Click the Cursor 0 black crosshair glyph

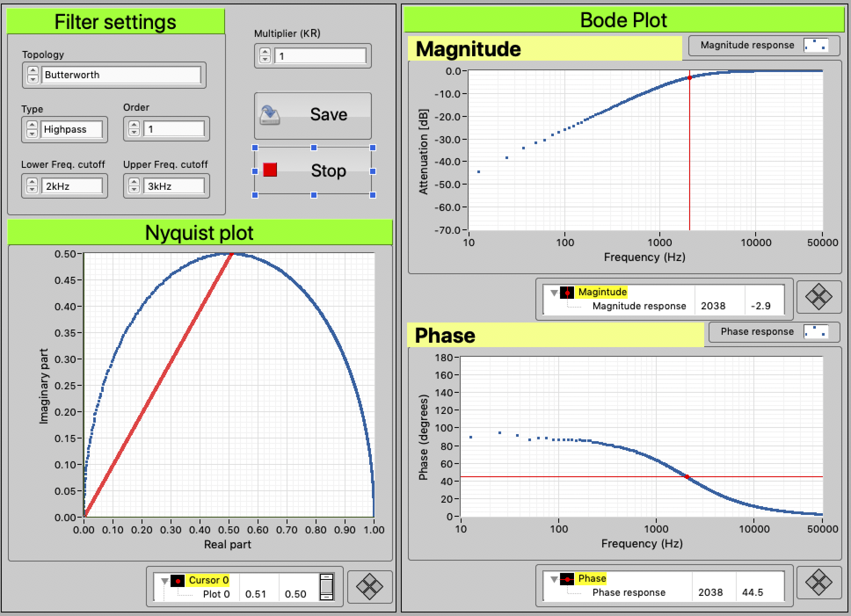point(177,581)
